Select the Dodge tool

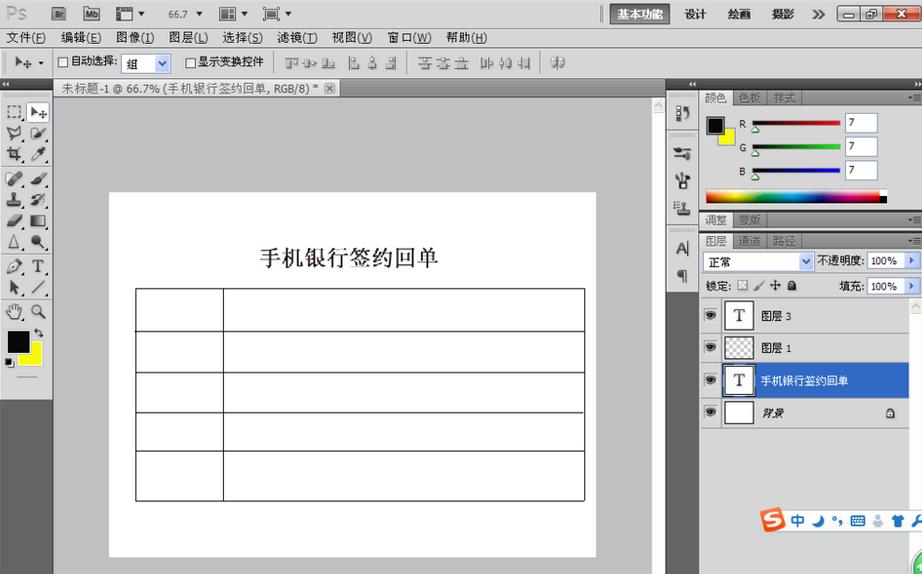pyautogui.click(x=38, y=242)
